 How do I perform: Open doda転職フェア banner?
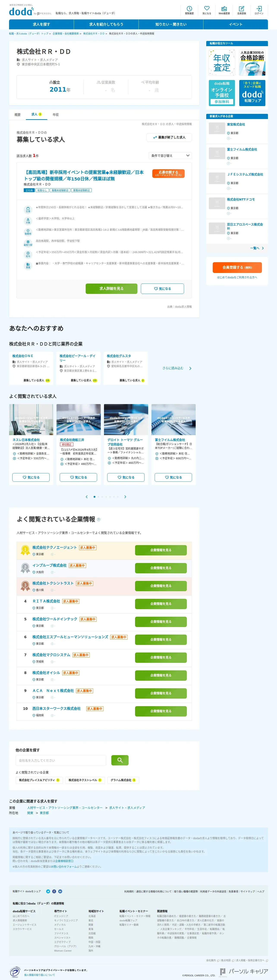click(x=252, y=93)
